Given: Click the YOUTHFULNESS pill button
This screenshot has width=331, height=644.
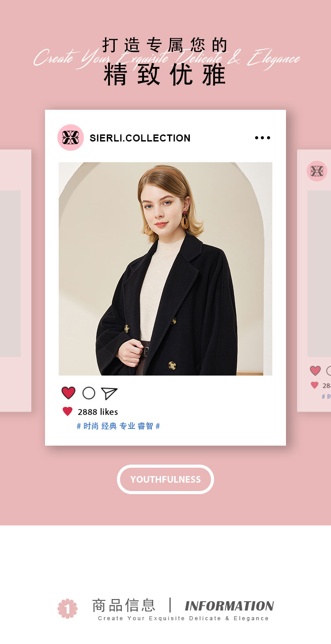Looking at the screenshot, I should coord(165,479).
